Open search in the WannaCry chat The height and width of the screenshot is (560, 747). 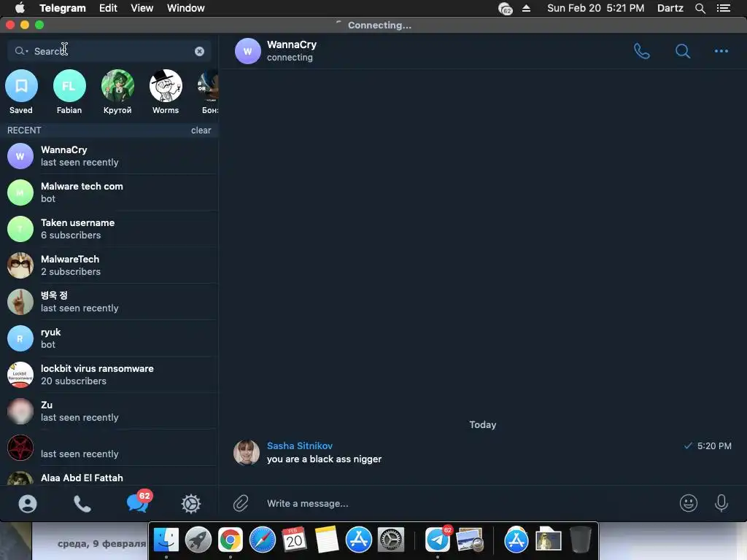click(x=683, y=51)
